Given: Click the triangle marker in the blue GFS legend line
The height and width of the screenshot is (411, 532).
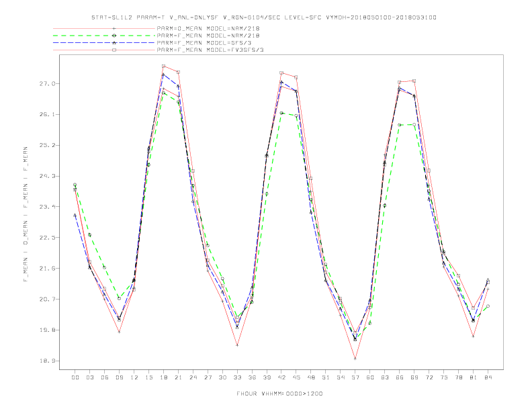Looking at the screenshot, I should click(114, 43).
